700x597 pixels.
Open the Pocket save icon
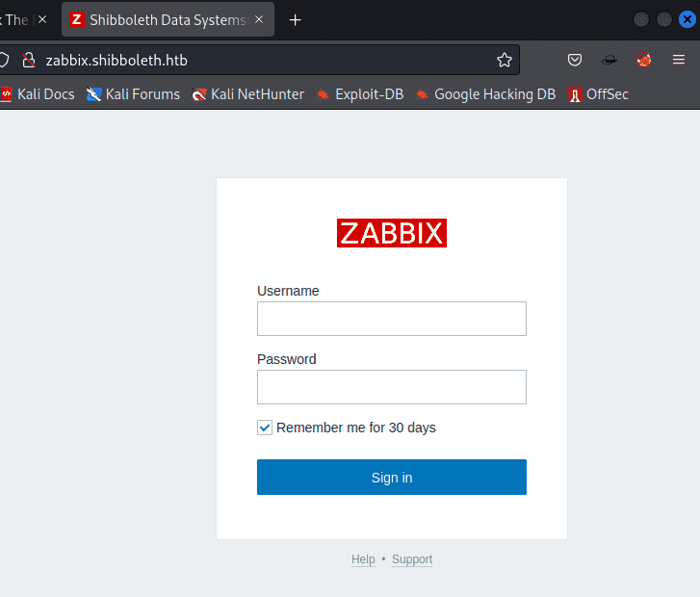click(575, 60)
